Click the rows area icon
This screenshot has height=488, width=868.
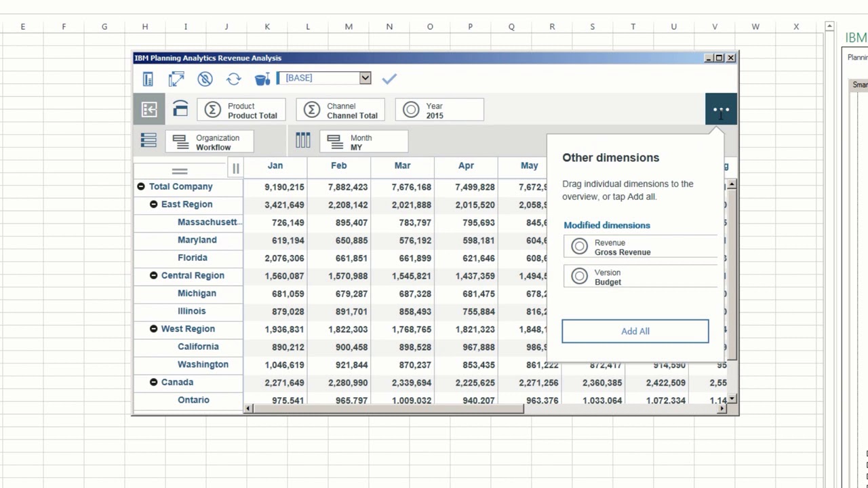(149, 140)
